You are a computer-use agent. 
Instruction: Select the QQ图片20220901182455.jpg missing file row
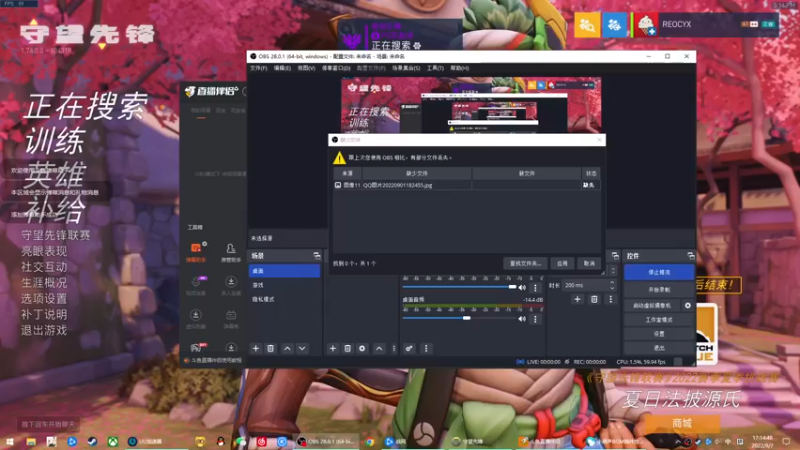click(465, 185)
